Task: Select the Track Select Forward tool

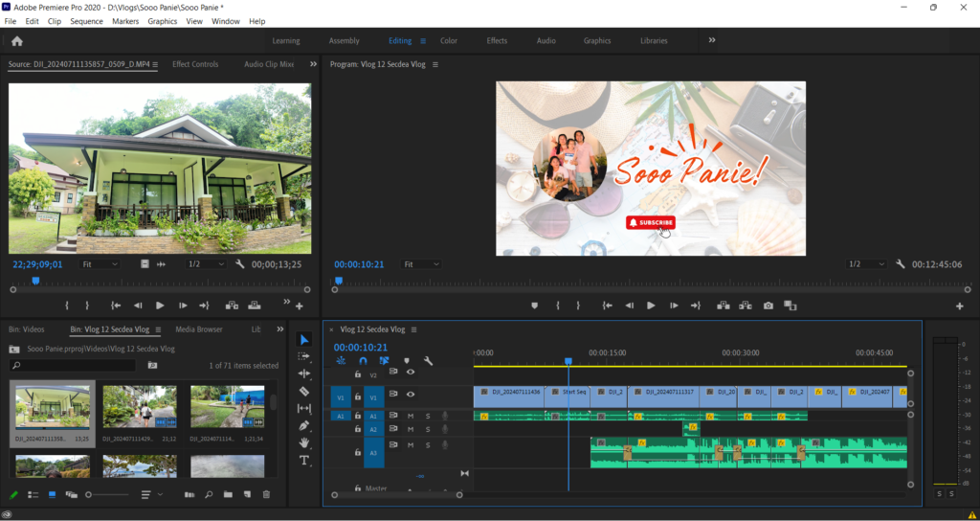Action: click(x=303, y=356)
